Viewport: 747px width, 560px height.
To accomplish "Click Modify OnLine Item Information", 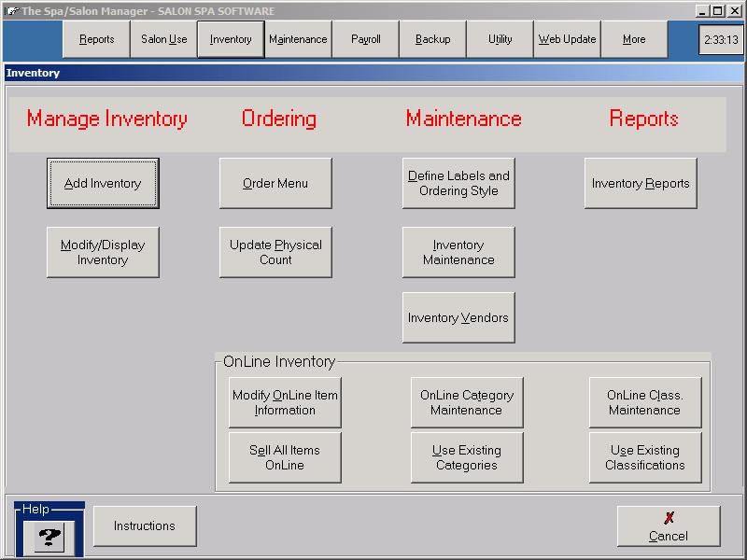I will [x=285, y=402].
